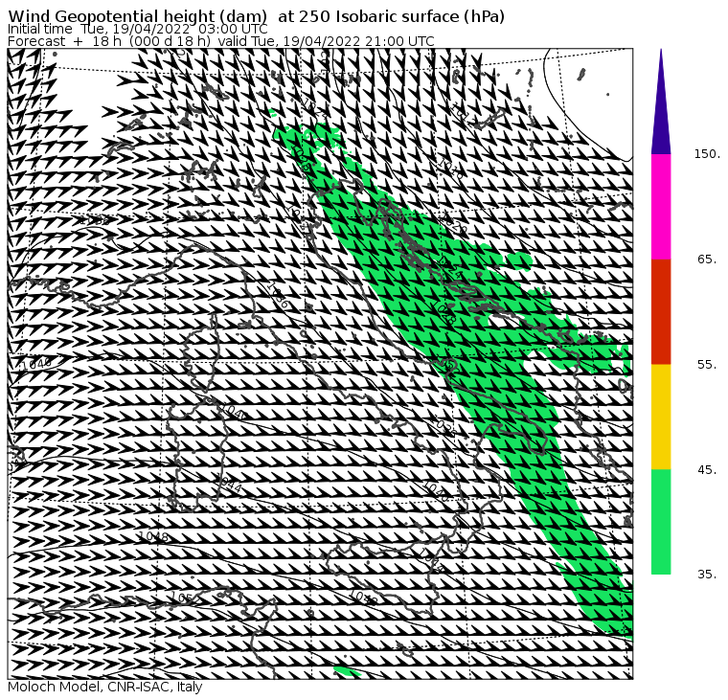The width and height of the screenshot is (728, 700).
Task: Click the purple triangle above 150
Action: point(661,102)
